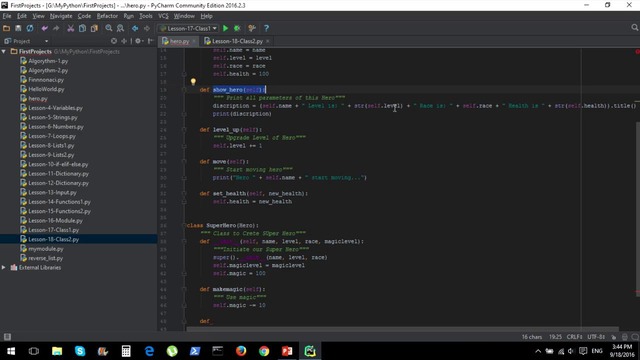Click the 19:25 cursor position in status bar

click(x=555, y=337)
